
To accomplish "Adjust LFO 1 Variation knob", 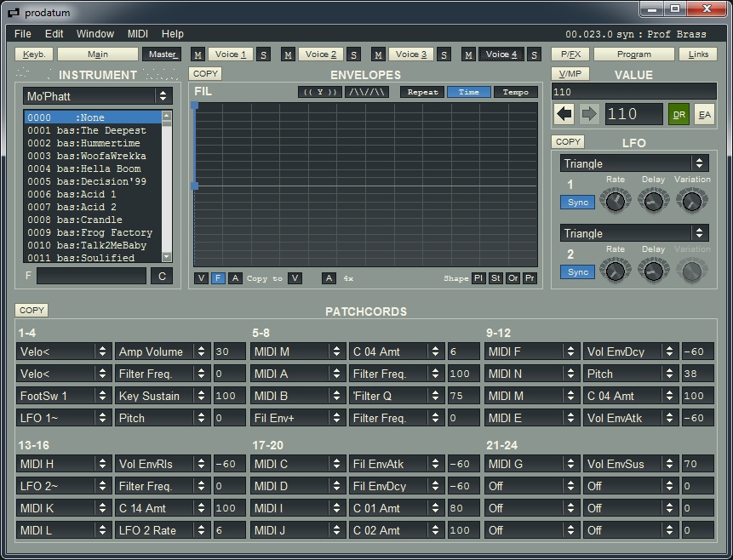I will 692,201.
